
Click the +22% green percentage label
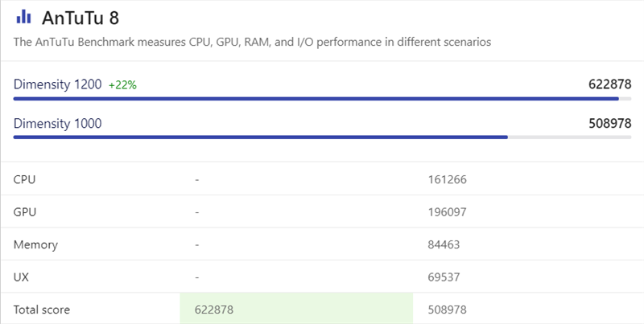pos(122,85)
